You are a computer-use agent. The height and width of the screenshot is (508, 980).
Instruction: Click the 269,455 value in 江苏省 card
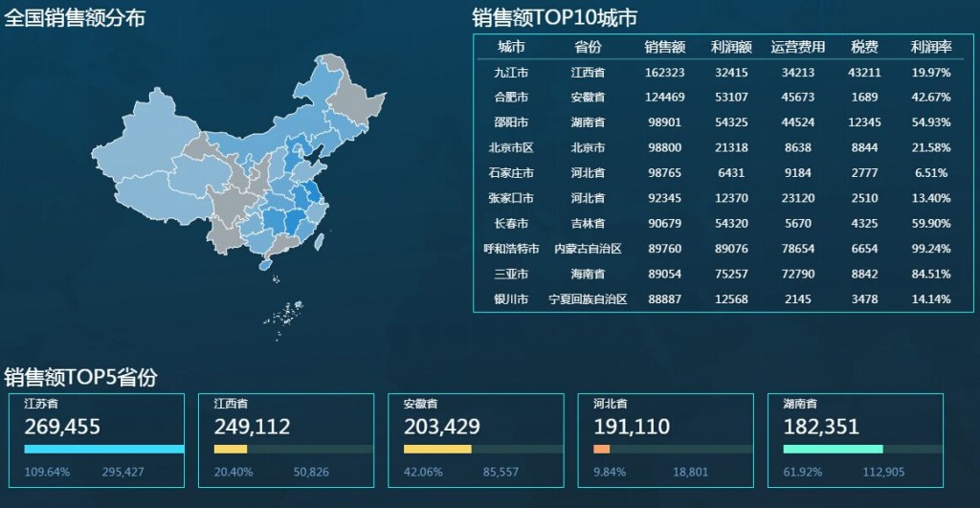click(x=62, y=427)
